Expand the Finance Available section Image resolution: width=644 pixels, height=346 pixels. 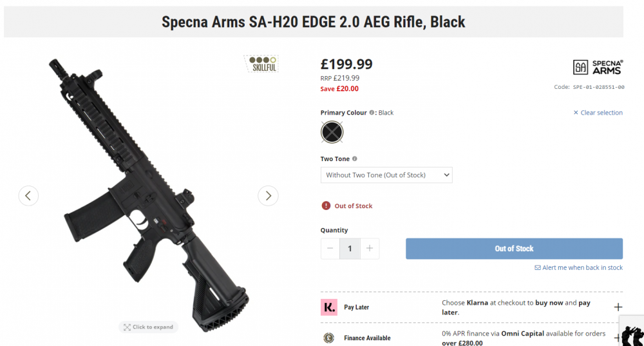616,338
